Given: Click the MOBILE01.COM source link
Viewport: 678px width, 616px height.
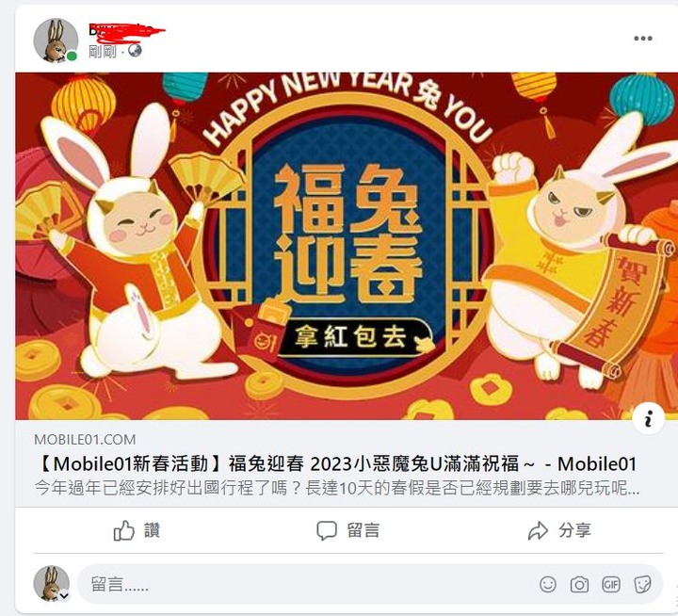Looking at the screenshot, I should click(85, 440).
